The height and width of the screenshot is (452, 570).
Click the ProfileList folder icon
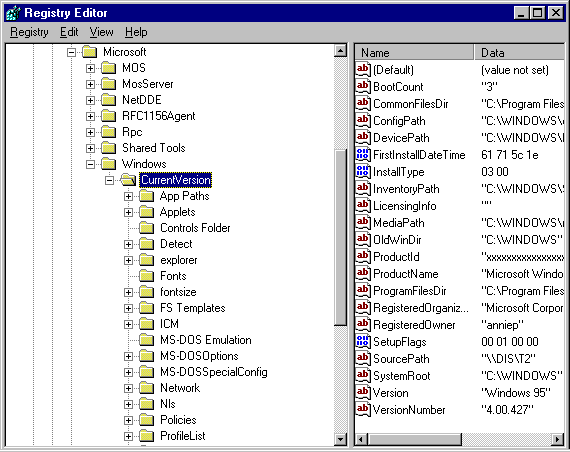[x=146, y=436]
